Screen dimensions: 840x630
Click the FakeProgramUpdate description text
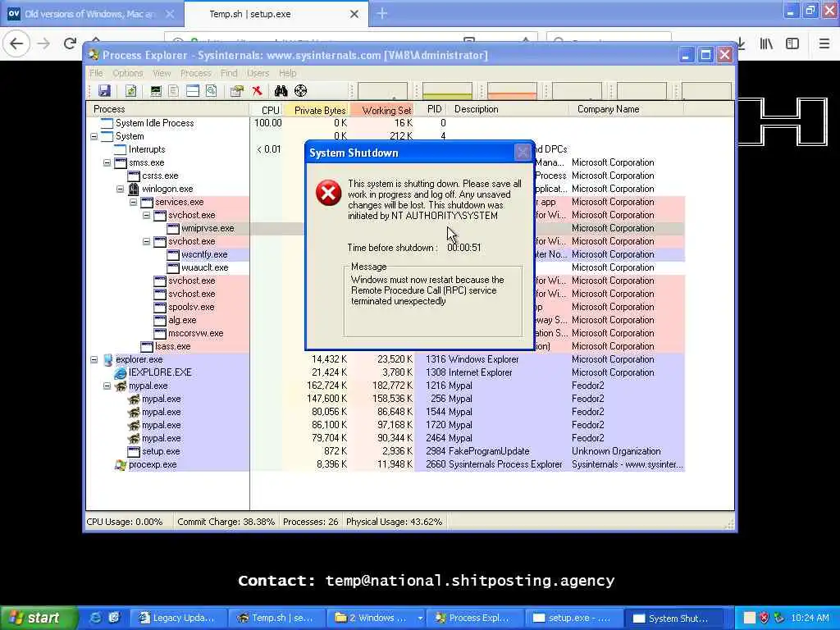coord(489,452)
